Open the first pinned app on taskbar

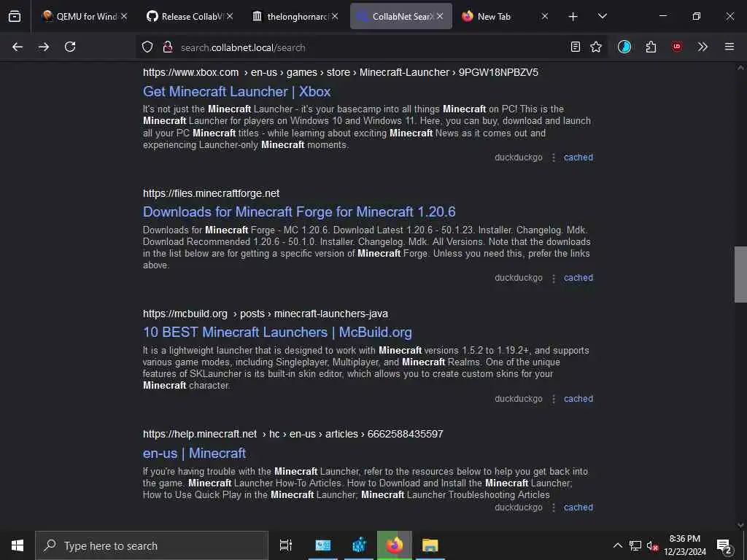coord(322,545)
